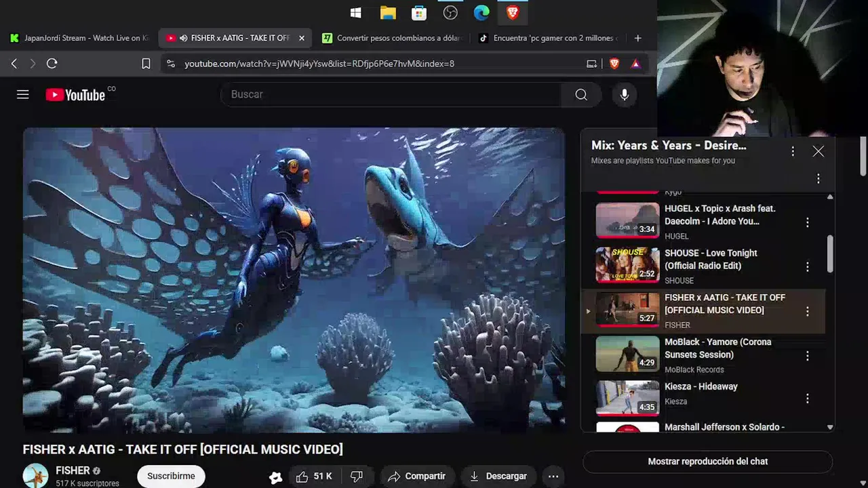868x488 pixels.
Task: Click 517 K suscriptores text
Action: [87, 483]
